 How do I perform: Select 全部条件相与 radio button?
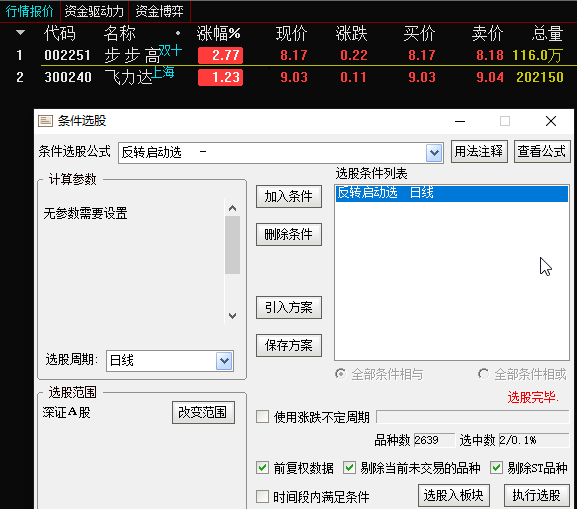click(x=341, y=374)
